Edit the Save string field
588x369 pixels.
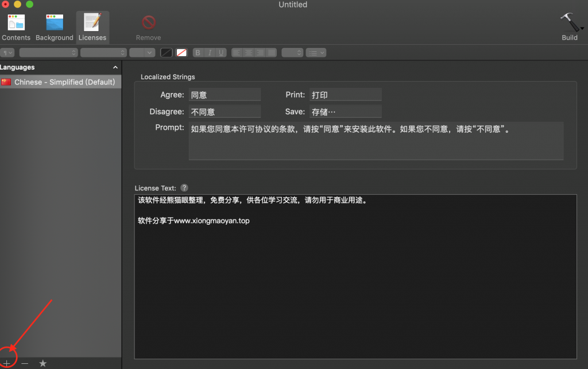click(x=345, y=112)
